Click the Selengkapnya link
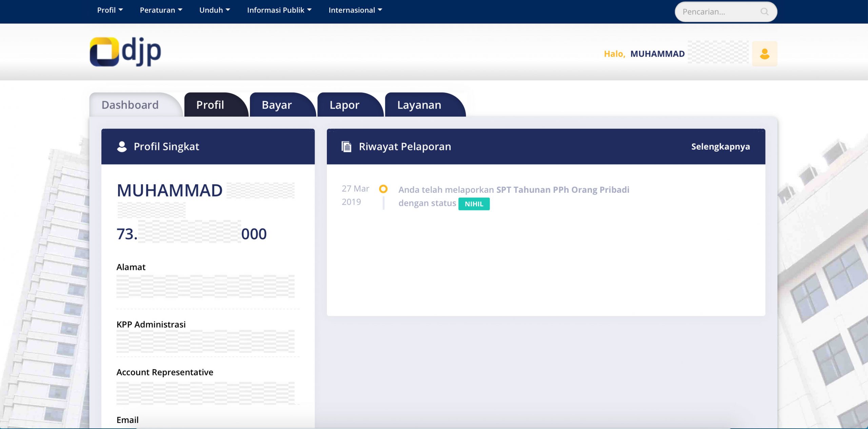 (720, 147)
